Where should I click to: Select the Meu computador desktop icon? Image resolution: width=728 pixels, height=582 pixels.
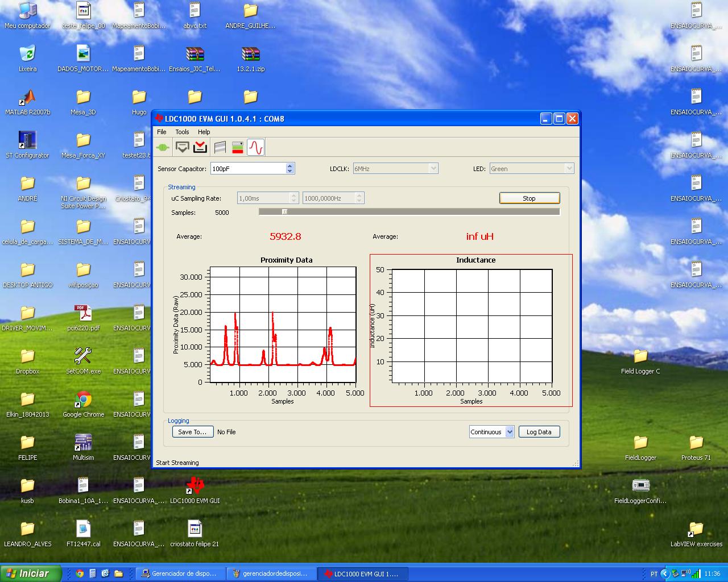[x=27, y=16]
